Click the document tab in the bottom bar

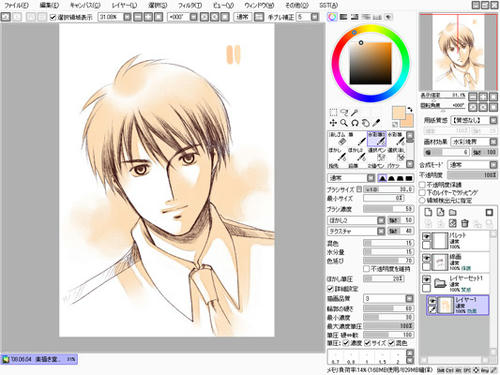(x=39, y=359)
